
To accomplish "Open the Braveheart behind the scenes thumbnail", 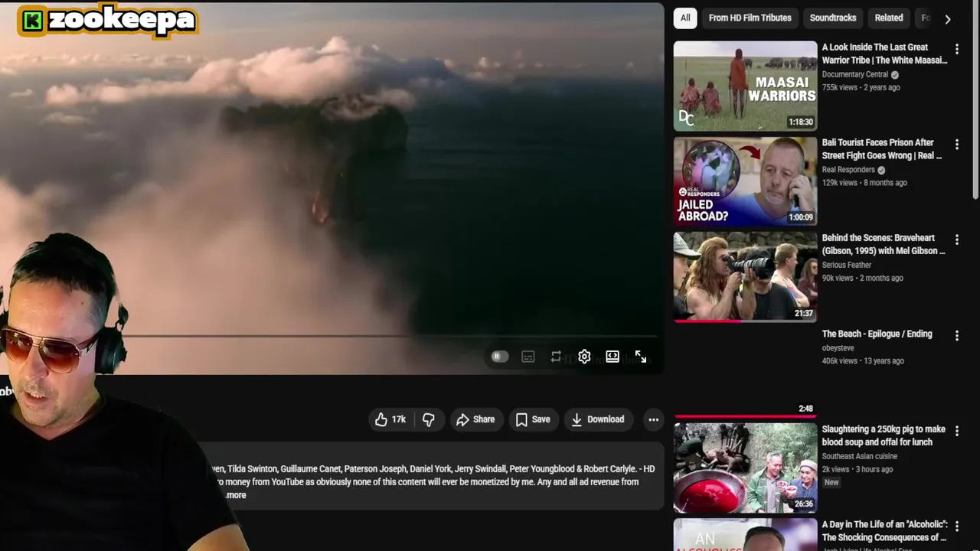I will tap(745, 276).
